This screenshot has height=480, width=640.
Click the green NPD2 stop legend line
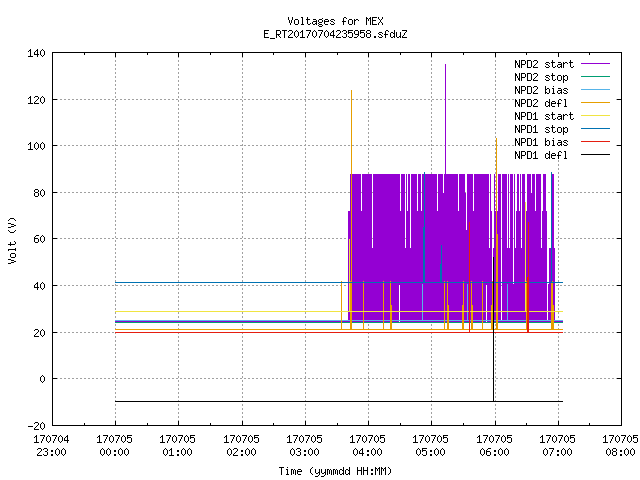[595, 76]
